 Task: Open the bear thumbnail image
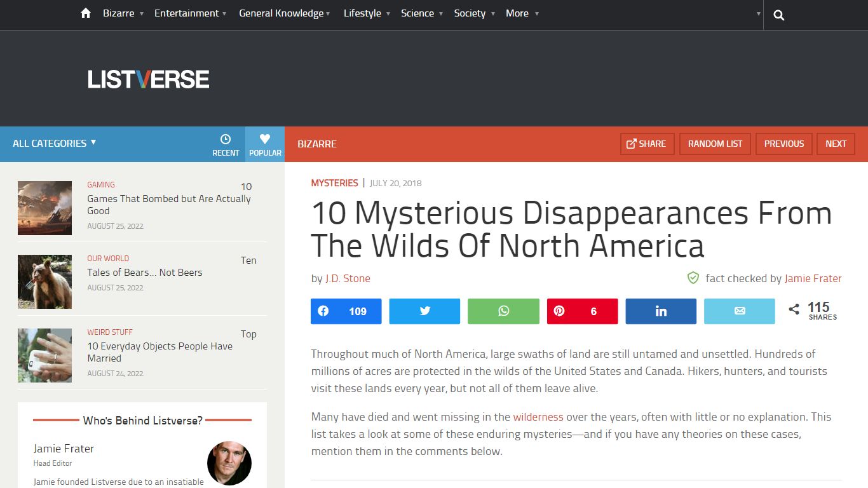[44, 282]
